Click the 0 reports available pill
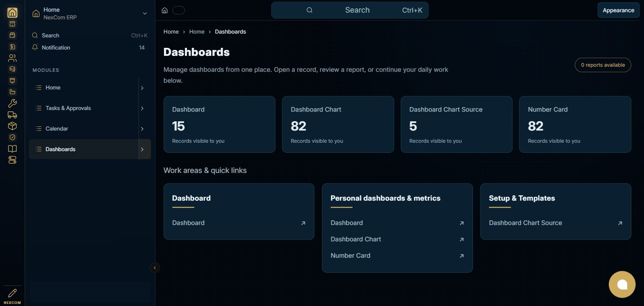 tap(603, 65)
